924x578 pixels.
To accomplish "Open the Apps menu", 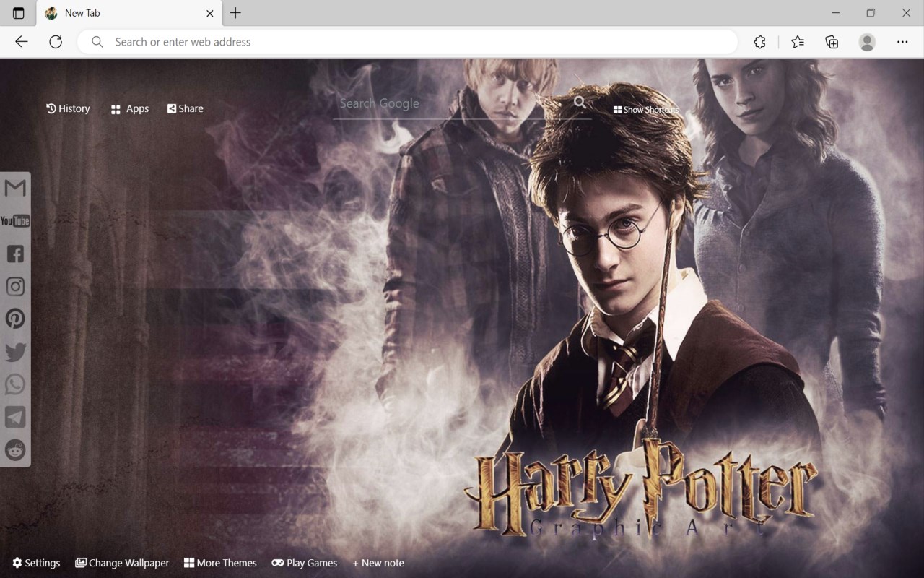I will point(130,109).
